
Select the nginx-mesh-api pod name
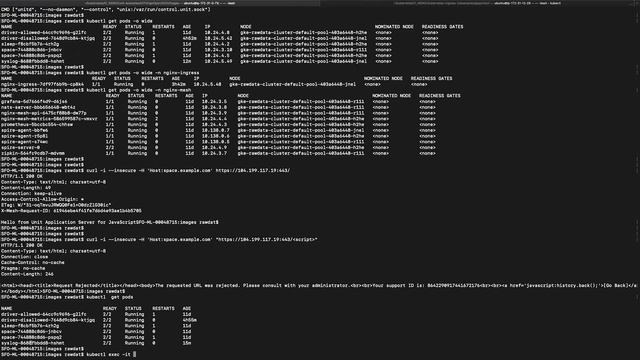click(44, 113)
